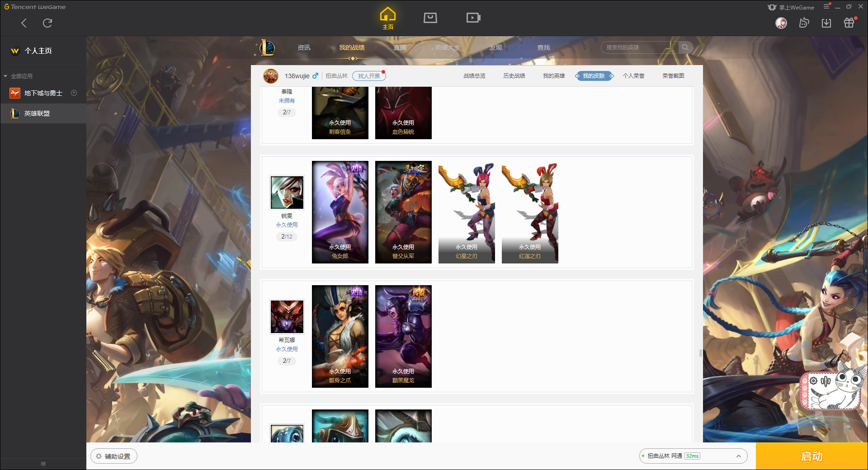Screen dimensions: 868x470
Task: Click the 找人开黑 button
Action: tap(369, 76)
